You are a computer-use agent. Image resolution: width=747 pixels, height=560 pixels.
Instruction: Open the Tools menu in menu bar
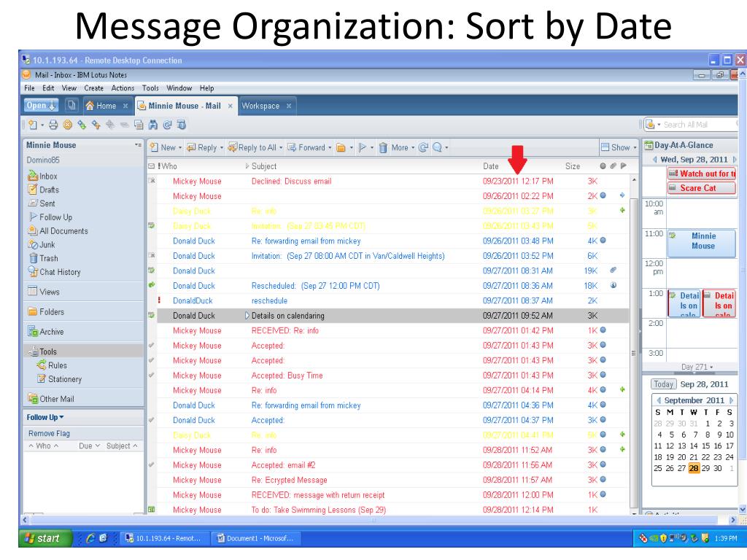150,88
